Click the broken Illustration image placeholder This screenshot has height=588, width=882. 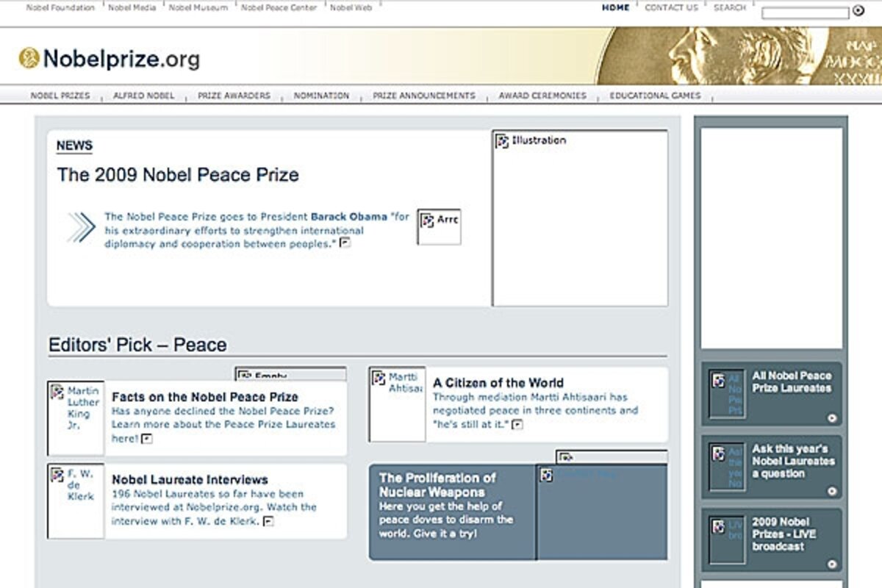[580, 218]
